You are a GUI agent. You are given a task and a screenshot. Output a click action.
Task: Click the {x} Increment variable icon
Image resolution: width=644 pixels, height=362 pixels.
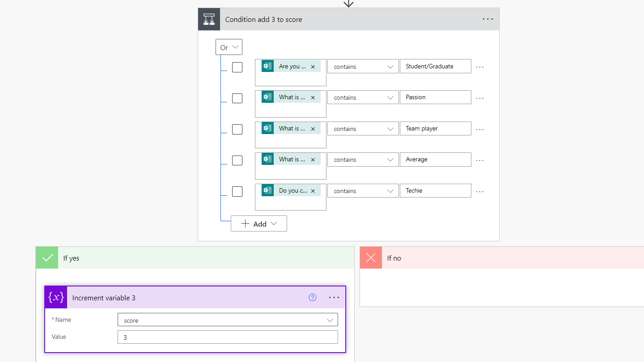tap(55, 297)
